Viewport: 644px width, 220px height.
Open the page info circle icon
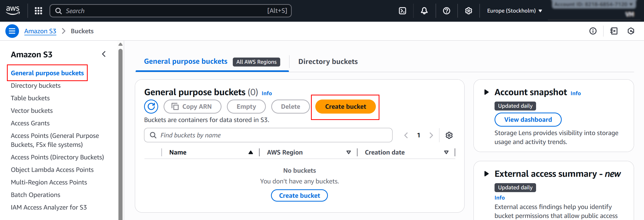(593, 31)
